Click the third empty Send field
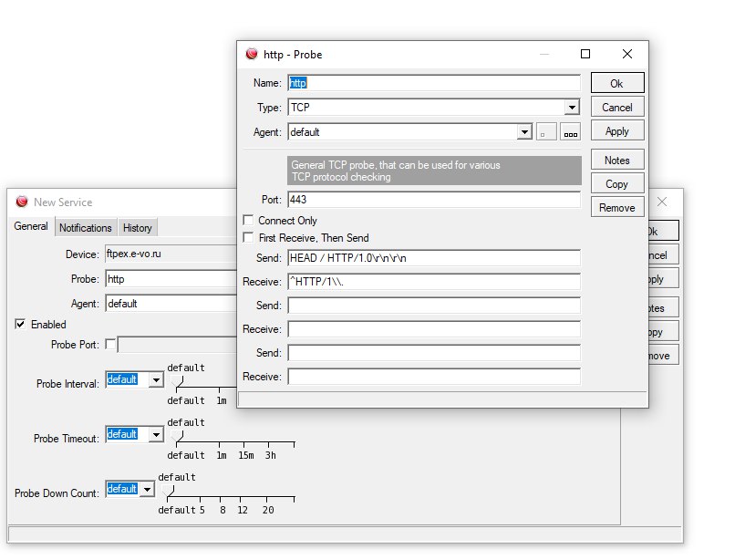The height and width of the screenshot is (560, 735). click(434, 353)
